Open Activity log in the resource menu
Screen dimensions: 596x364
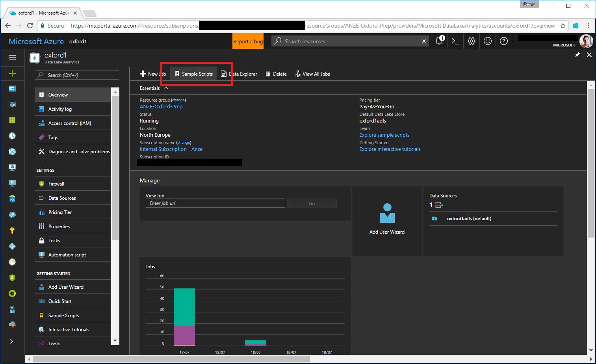tap(73, 109)
